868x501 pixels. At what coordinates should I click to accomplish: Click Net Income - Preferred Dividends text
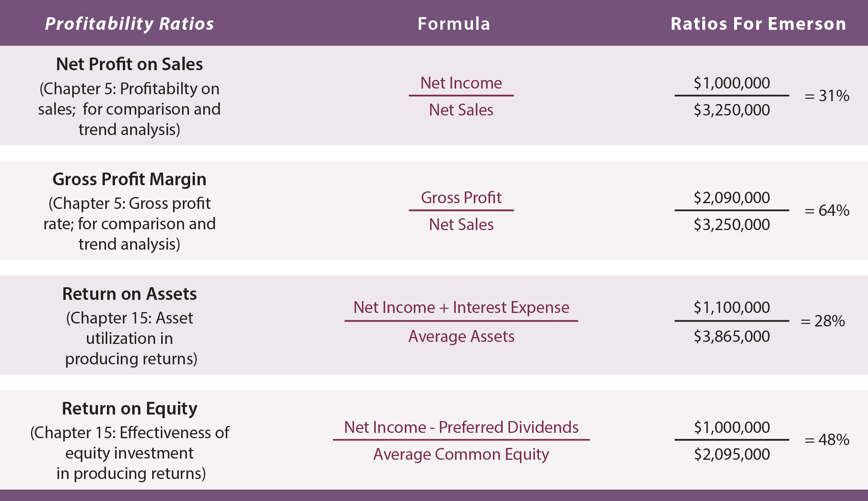pos(461,428)
